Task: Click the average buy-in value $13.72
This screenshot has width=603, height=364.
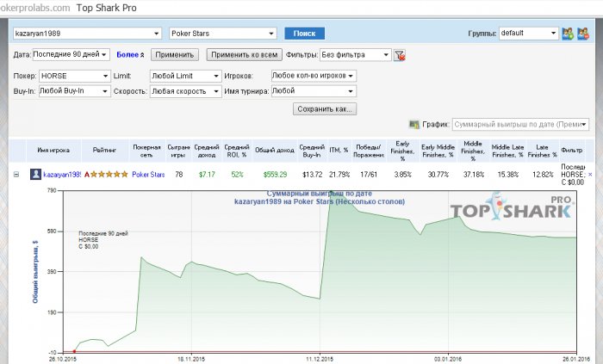Action: [x=312, y=175]
